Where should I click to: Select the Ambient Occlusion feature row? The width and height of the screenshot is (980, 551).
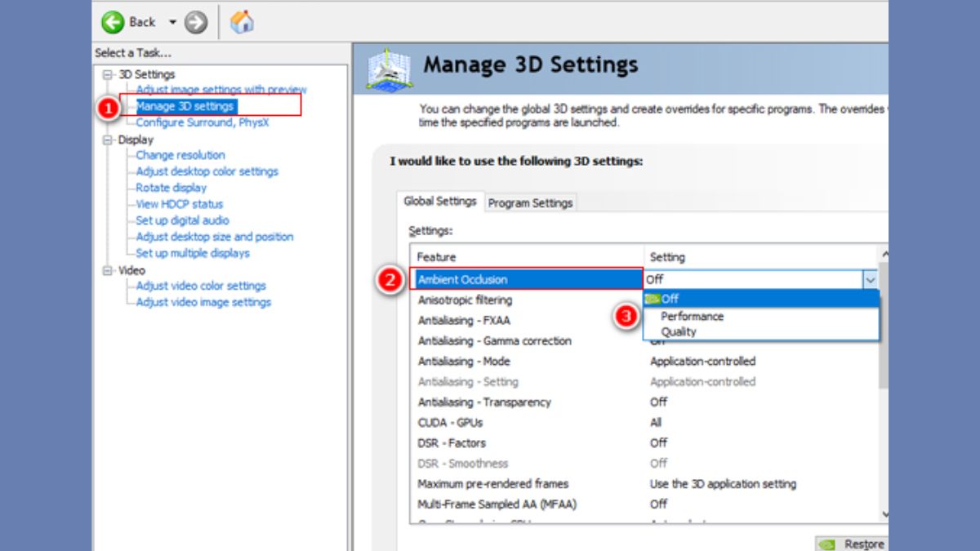click(x=528, y=279)
